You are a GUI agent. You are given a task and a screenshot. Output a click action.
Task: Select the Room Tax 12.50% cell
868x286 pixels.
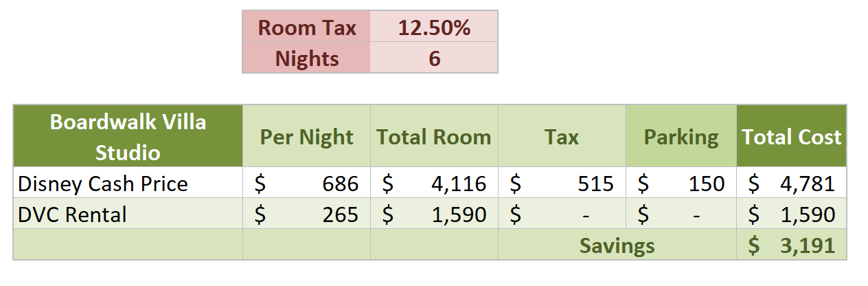click(434, 26)
